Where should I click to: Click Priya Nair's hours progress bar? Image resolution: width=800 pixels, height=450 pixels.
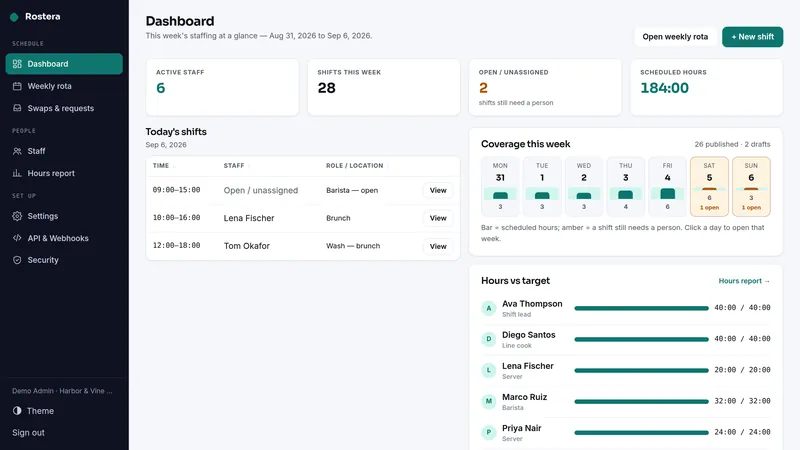(x=641, y=433)
